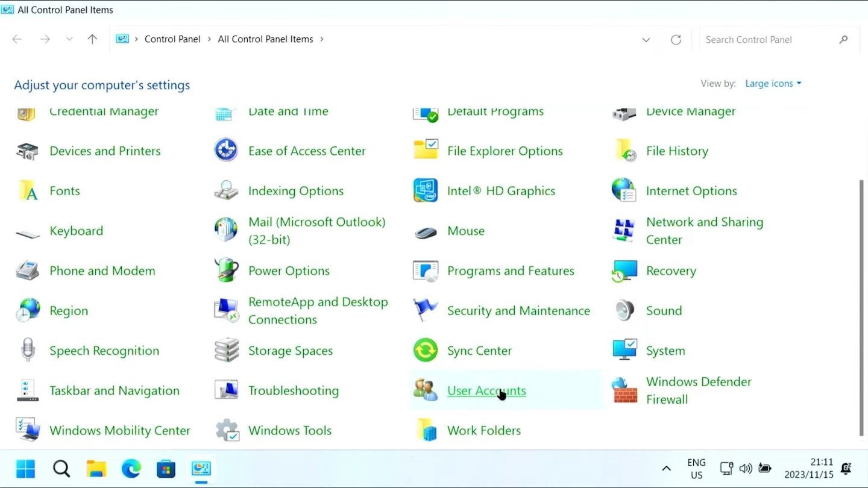Click the System monitor icon
868x488 pixels.
(624, 350)
